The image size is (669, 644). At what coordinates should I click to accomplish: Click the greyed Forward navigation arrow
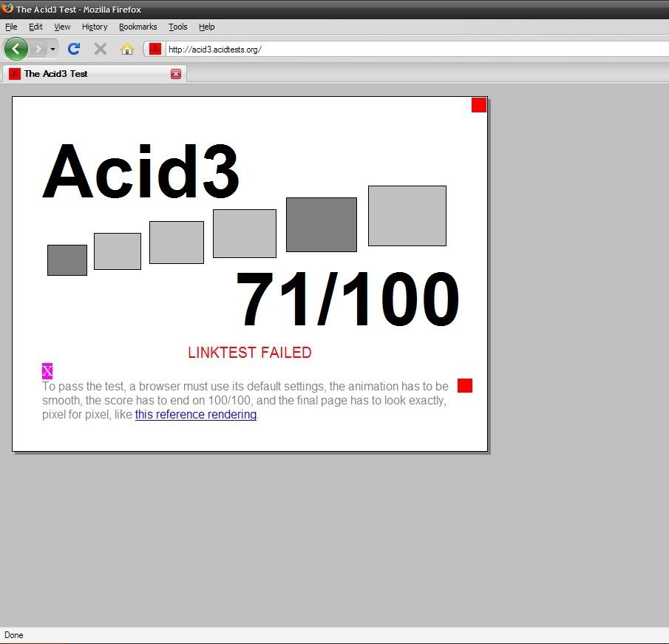[38, 49]
